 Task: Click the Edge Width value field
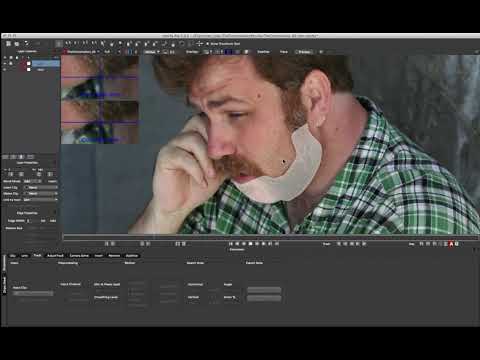click(x=32, y=221)
